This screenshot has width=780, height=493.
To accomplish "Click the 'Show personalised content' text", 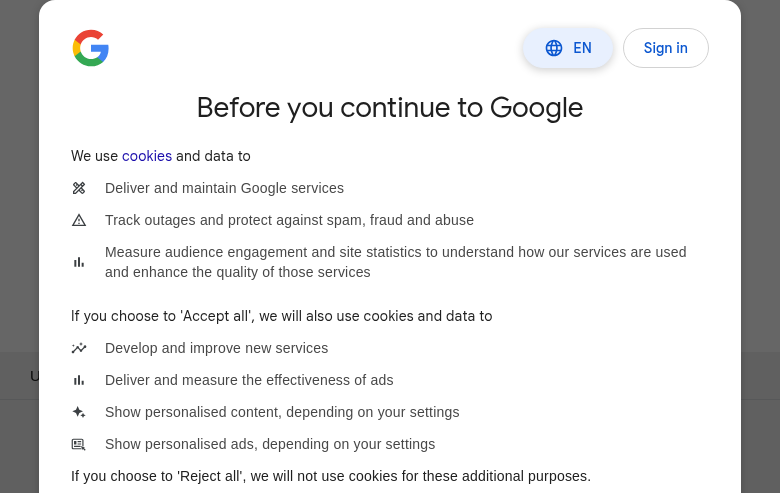I will [282, 412].
